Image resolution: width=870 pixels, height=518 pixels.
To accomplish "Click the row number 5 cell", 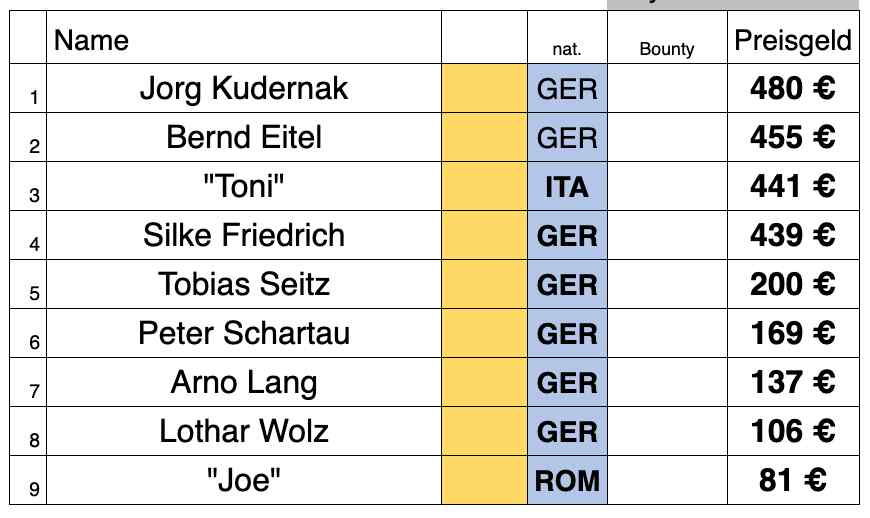I will pos(28,284).
